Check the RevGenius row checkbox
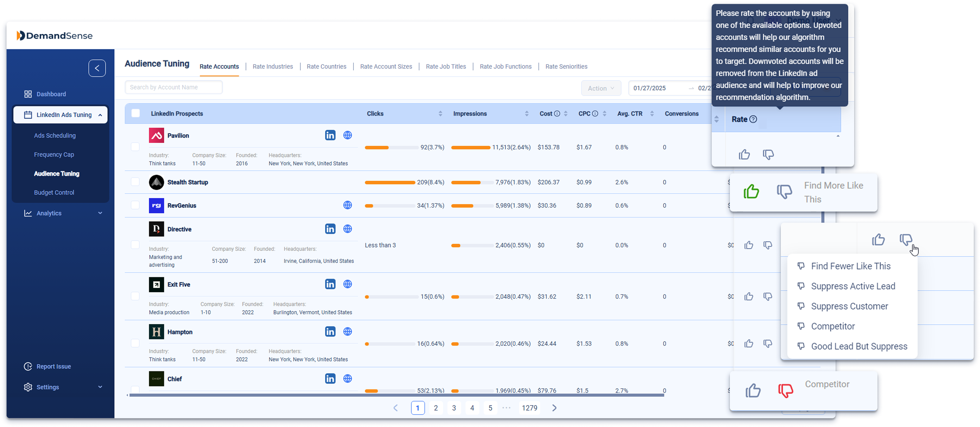 tap(135, 205)
